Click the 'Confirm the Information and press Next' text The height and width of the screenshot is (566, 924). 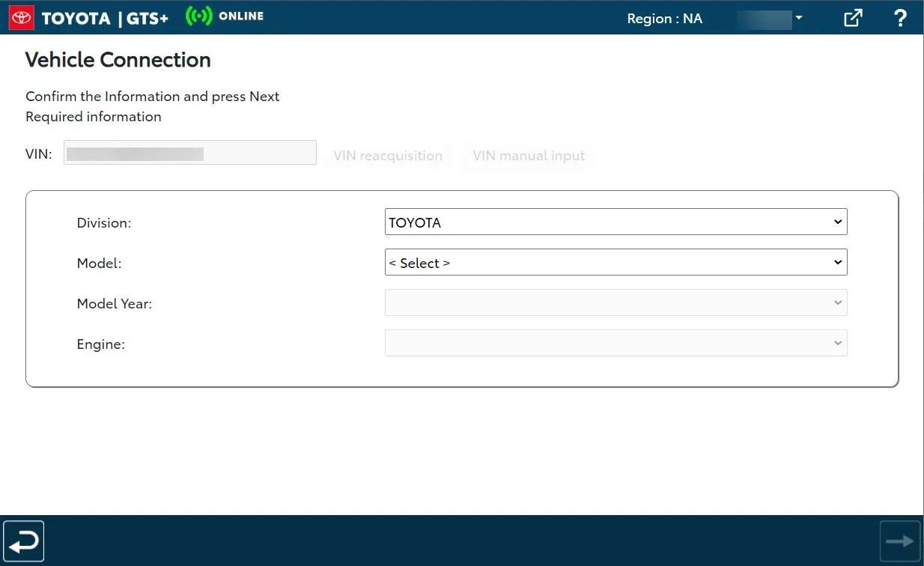point(153,97)
